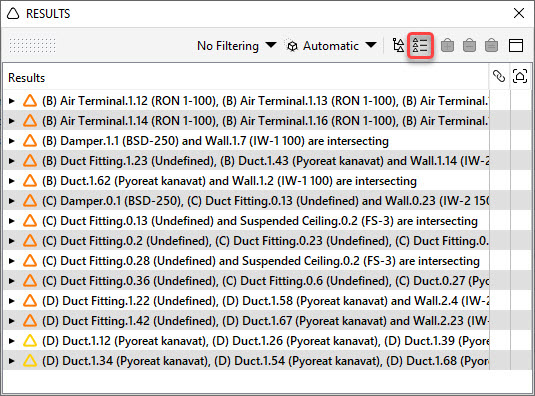This screenshot has width=535, height=396.
Task: Click the zoom-to-component column icon
Action: [520, 76]
